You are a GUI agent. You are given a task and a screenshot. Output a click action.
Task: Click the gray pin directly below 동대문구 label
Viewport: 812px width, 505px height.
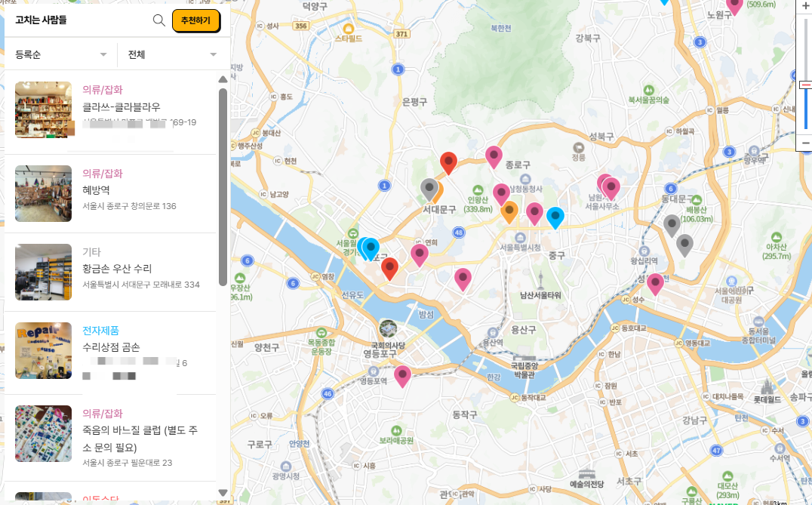pyautogui.click(x=672, y=226)
